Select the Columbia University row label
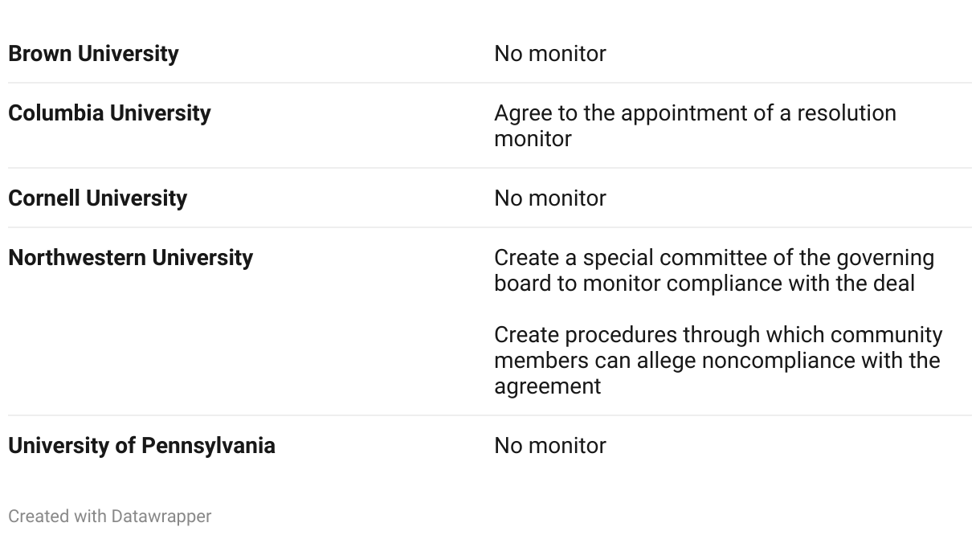Viewport: 980px width, 535px height. [x=109, y=113]
